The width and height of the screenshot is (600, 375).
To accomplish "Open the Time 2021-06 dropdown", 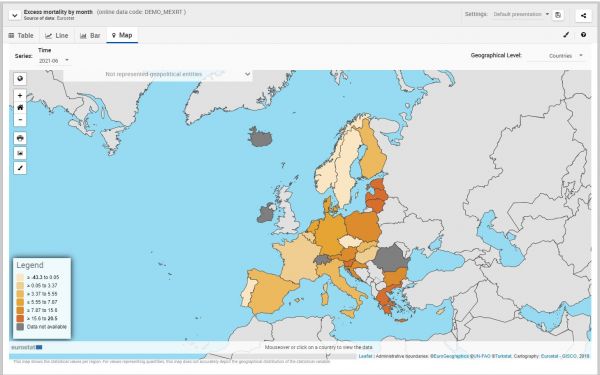I will coord(54,60).
